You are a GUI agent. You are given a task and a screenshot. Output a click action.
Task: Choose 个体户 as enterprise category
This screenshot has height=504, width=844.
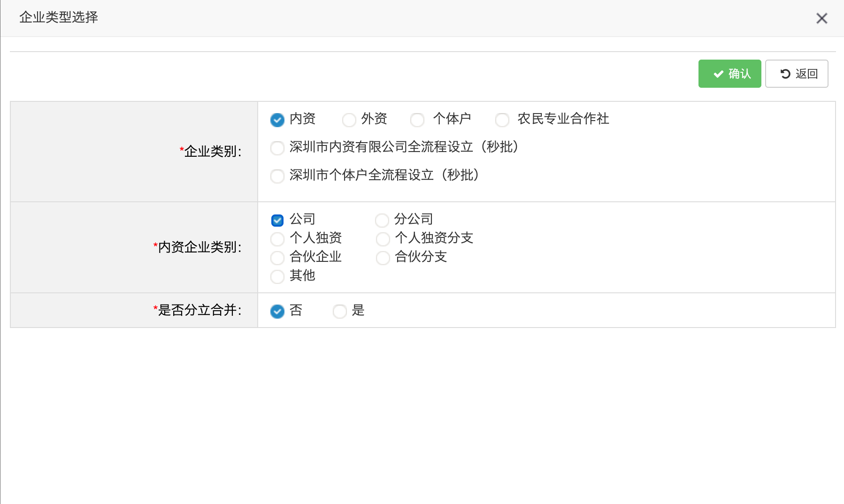[417, 120]
